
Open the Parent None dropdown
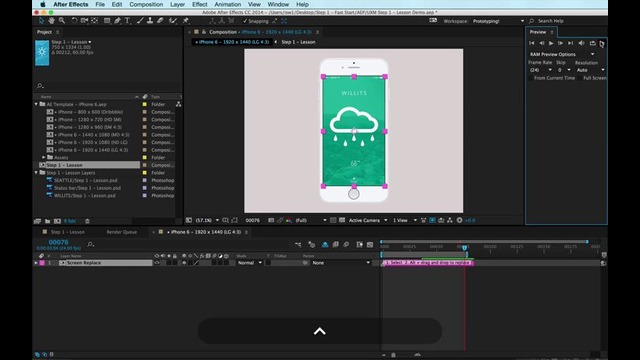pyautogui.click(x=341, y=263)
